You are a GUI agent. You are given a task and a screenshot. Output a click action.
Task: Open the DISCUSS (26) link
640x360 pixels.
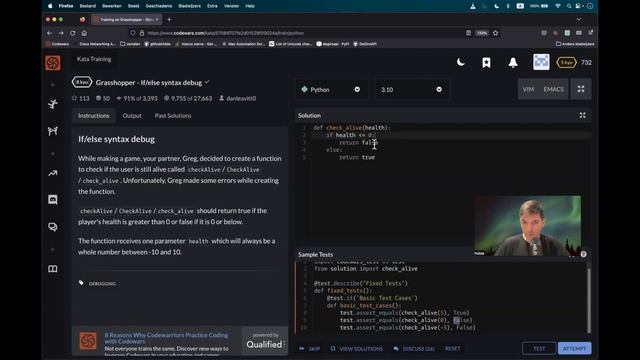[414, 349]
